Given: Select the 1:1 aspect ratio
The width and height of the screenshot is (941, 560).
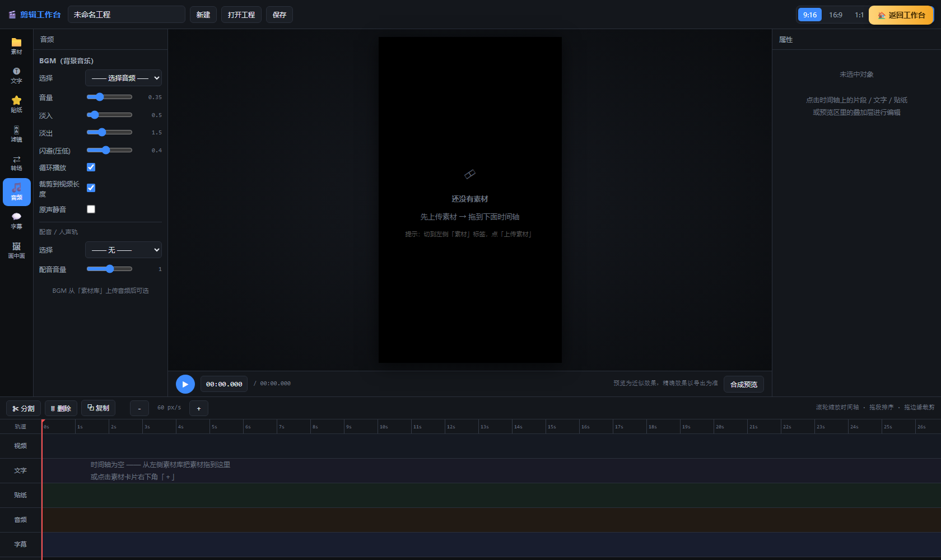Looking at the screenshot, I should 859,15.
